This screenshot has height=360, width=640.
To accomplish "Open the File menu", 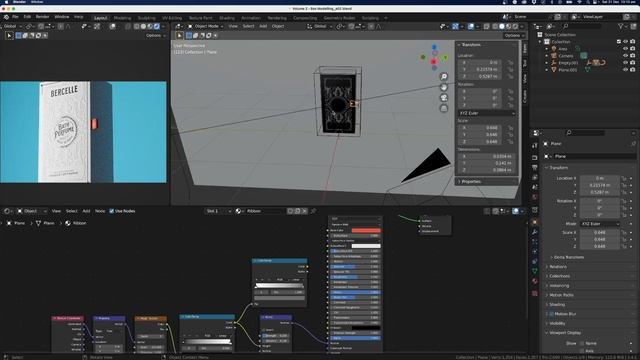I will point(15,17).
